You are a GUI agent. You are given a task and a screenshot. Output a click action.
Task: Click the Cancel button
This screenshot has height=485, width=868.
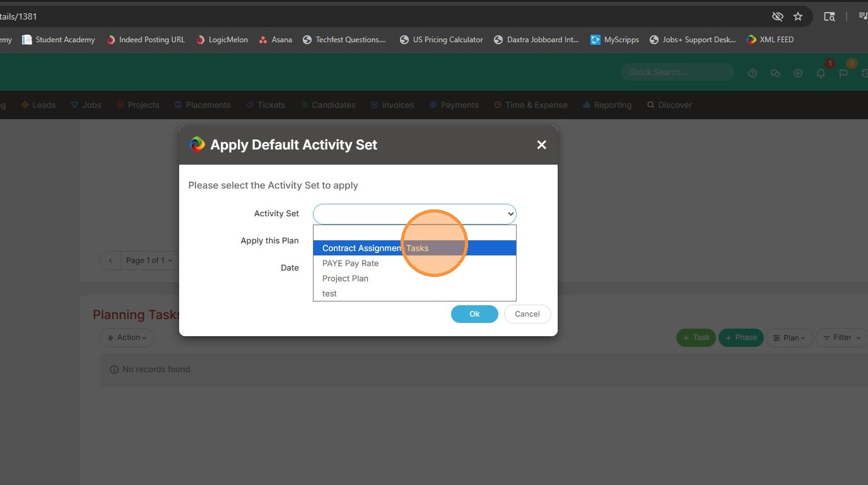[527, 314]
